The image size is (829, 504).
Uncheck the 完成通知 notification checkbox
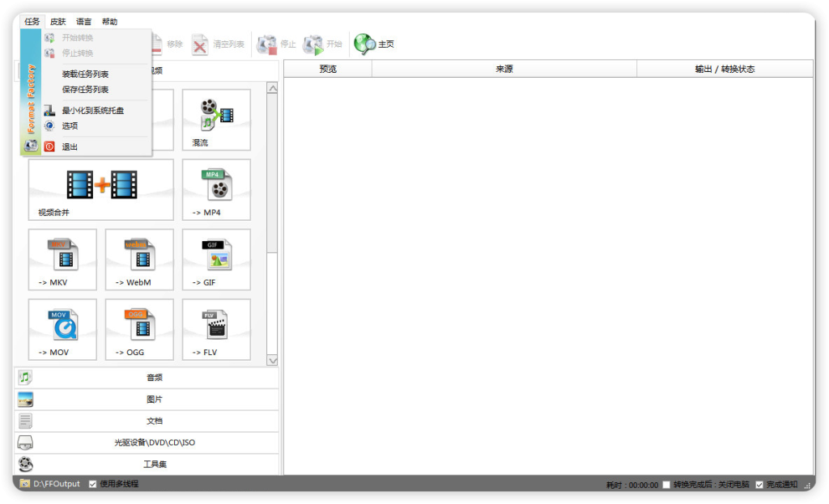(759, 485)
